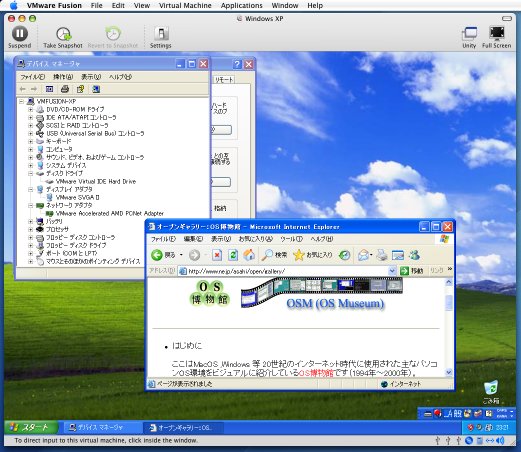
Task: Click the Messenger icon in Internet Explorer toolbar
Action: 414,255
